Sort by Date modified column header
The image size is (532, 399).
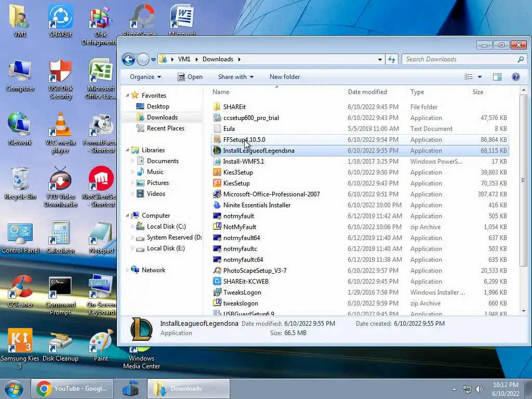click(376, 92)
